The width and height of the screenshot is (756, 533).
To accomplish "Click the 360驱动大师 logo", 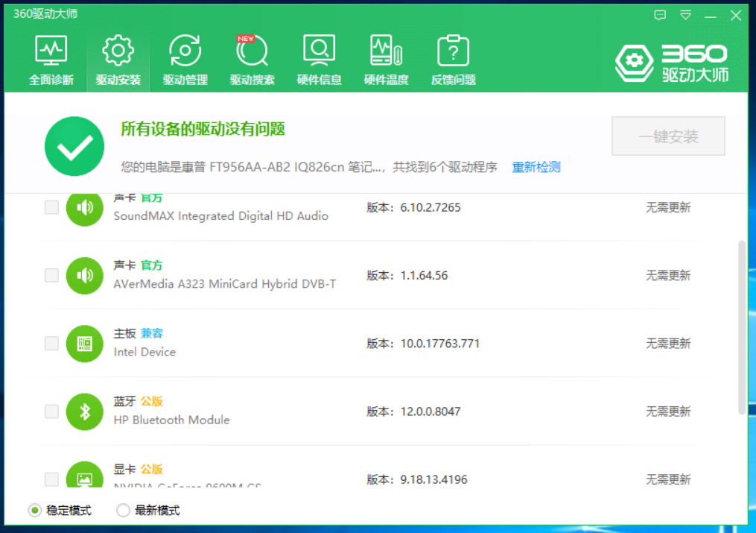I will 672,63.
